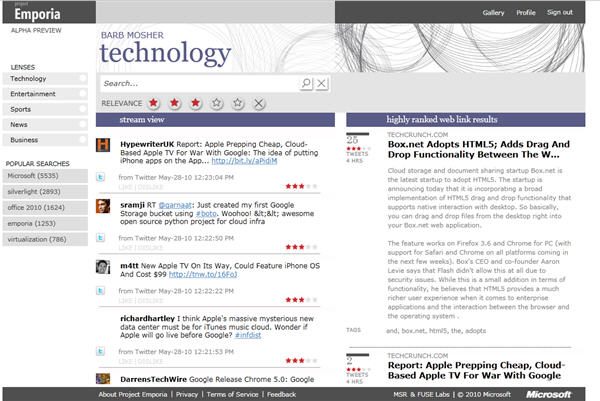Click the star rating of the m4tt tweet
Image resolution: width=600 pixels, height=401 pixels.
(x=302, y=300)
